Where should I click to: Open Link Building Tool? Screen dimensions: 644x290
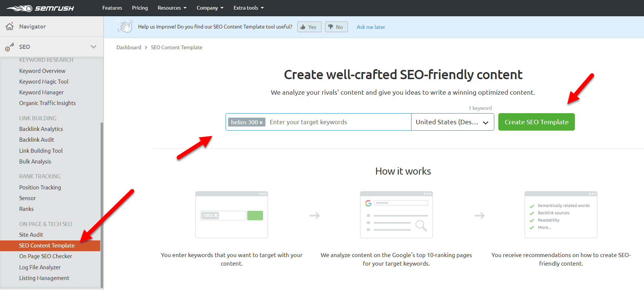[41, 151]
